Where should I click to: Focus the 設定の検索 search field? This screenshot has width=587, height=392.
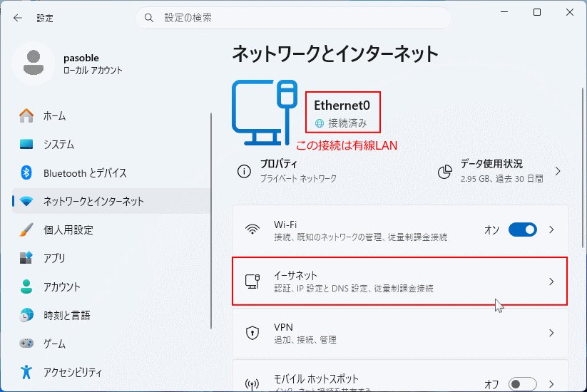tap(293, 18)
